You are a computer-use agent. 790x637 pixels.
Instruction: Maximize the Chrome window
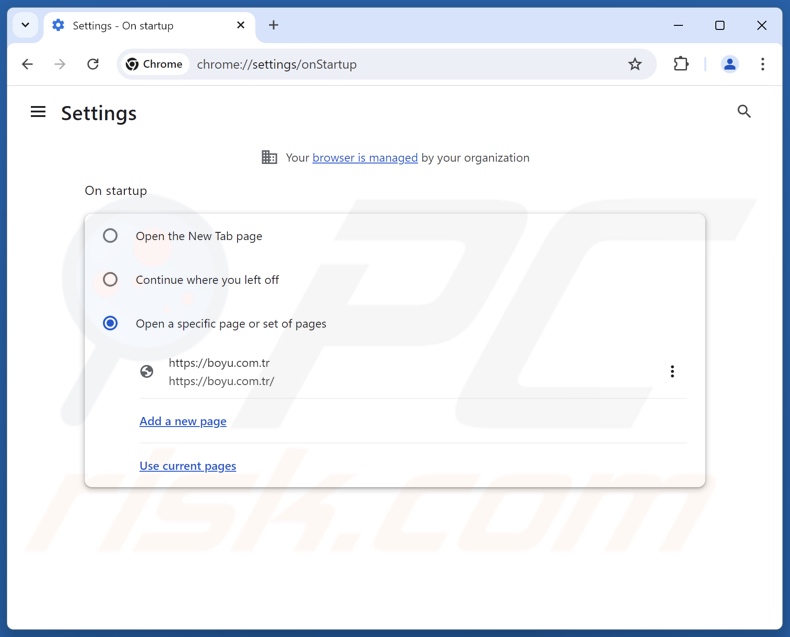coord(720,25)
